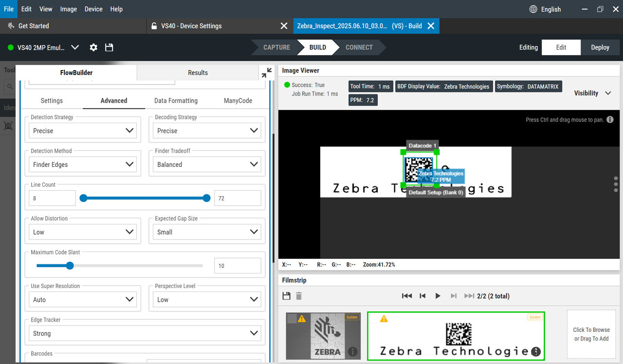
Task: Open the View menu
Action: pos(46,9)
